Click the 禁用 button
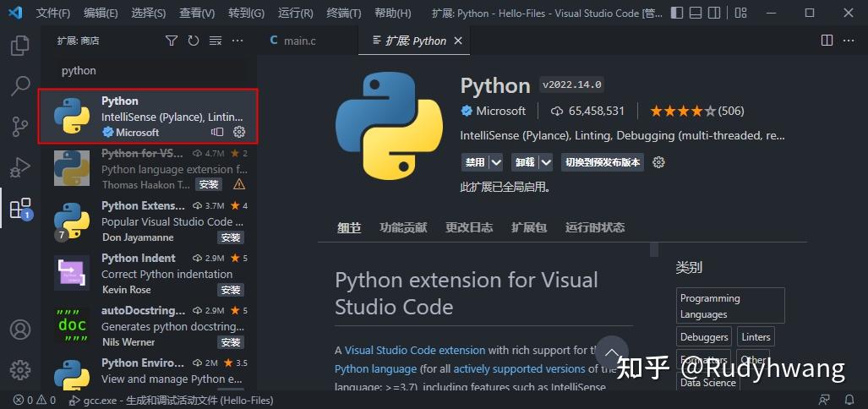This screenshot has width=868, height=409. pyautogui.click(x=476, y=162)
